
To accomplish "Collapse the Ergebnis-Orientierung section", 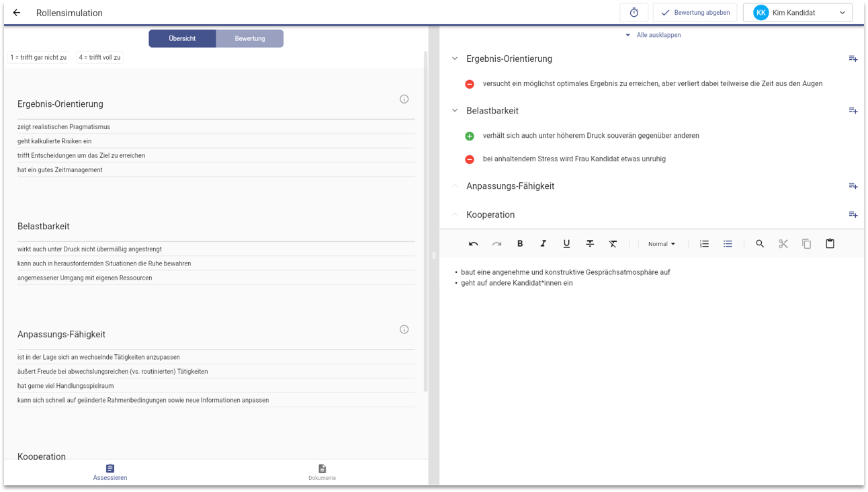I will (x=455, y=58).
